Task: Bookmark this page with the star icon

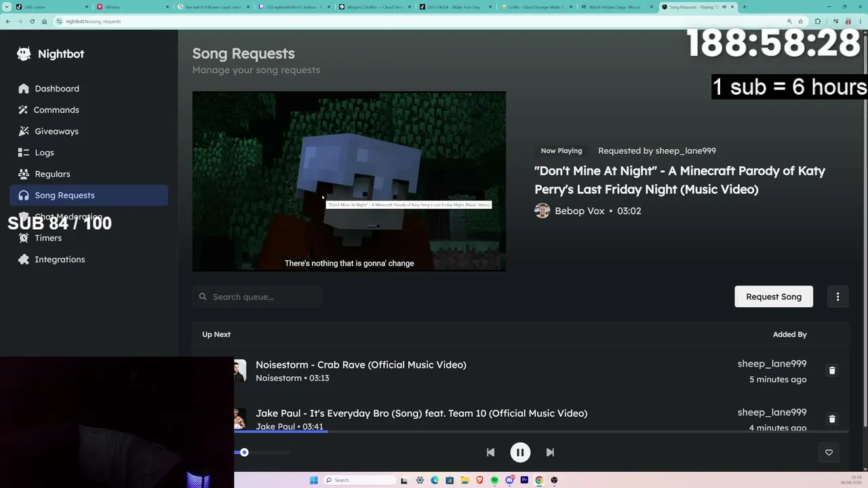Action: coord(801,21)
